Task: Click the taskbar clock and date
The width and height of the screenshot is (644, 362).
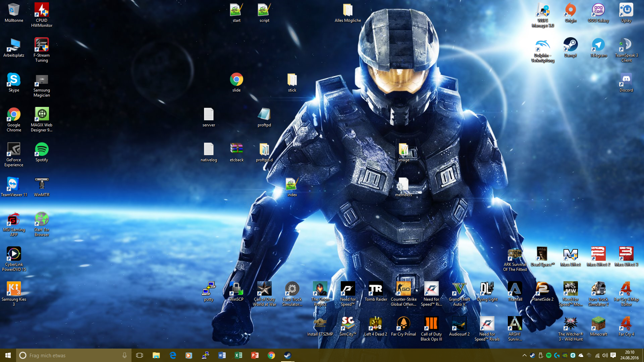Action: coord(629,355)
